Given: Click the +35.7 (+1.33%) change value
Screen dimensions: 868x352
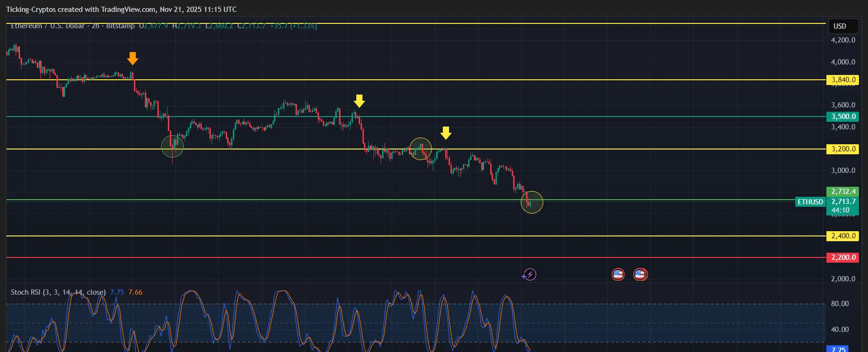Looking at the screenshot, I should click(x=293, y=26).
